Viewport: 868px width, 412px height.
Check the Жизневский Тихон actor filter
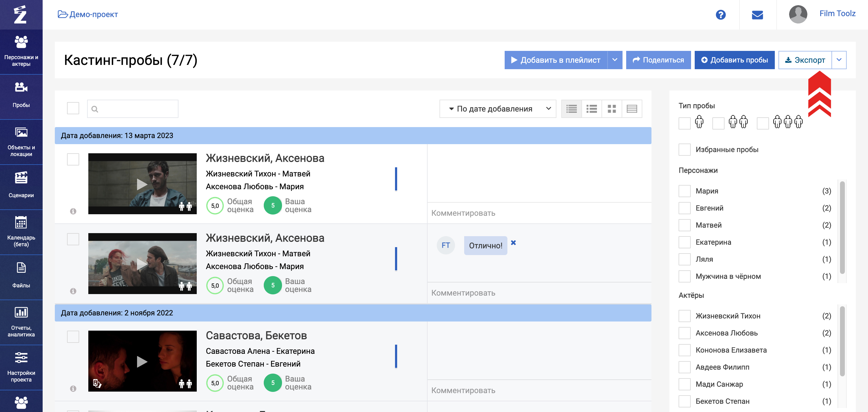click(x=684, y=316)
